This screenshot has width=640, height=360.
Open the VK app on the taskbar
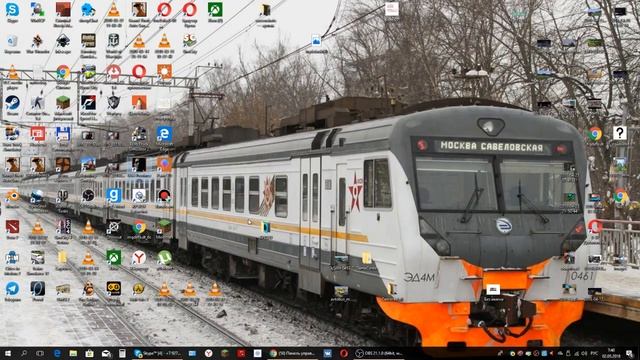[x=327, y=353]
